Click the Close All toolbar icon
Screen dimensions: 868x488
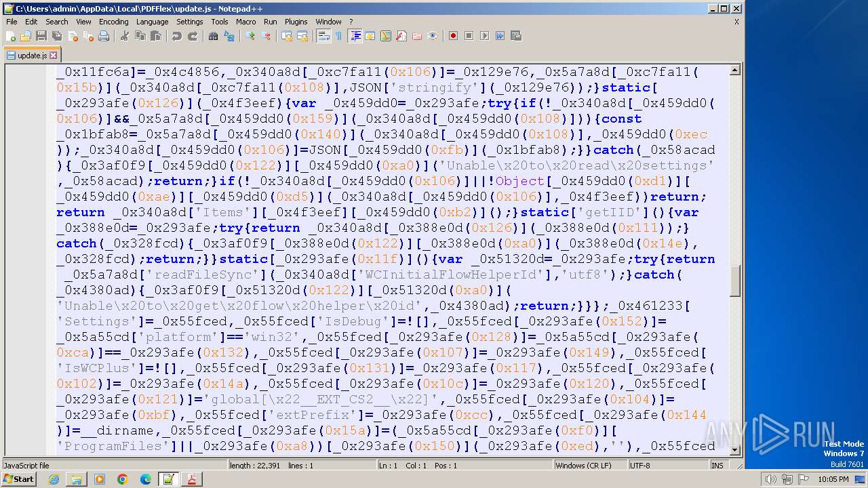(87, 36)
